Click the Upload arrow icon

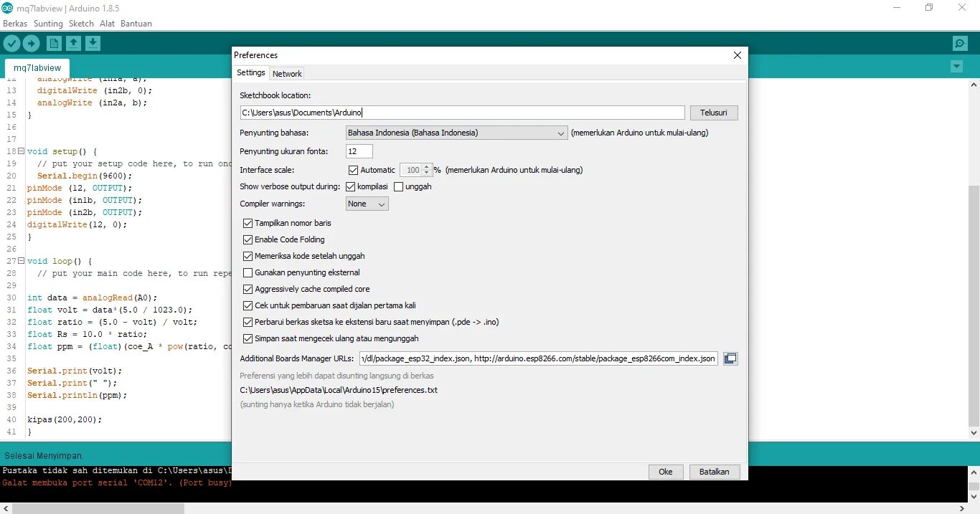(31, 44)
